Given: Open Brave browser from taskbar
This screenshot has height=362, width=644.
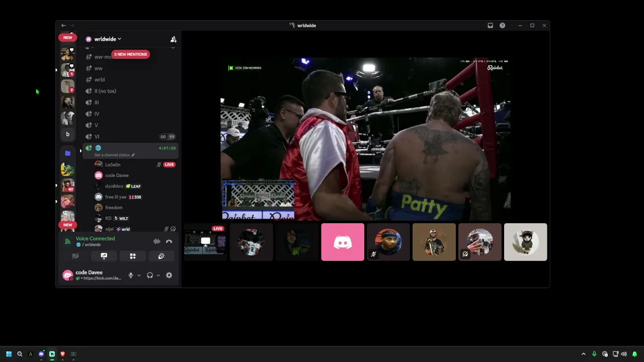Looking at the screenshot, I should point(62,354).
